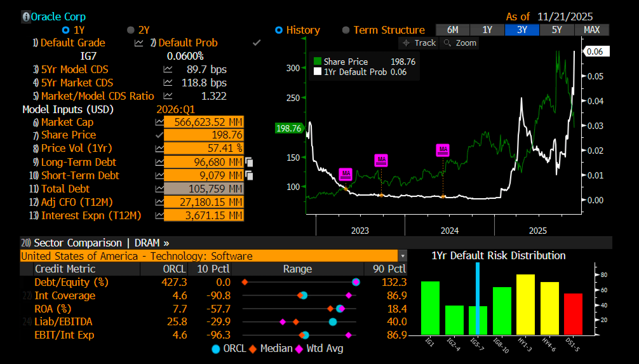Switch chart range to 5Y

click(x=557, y=30)
